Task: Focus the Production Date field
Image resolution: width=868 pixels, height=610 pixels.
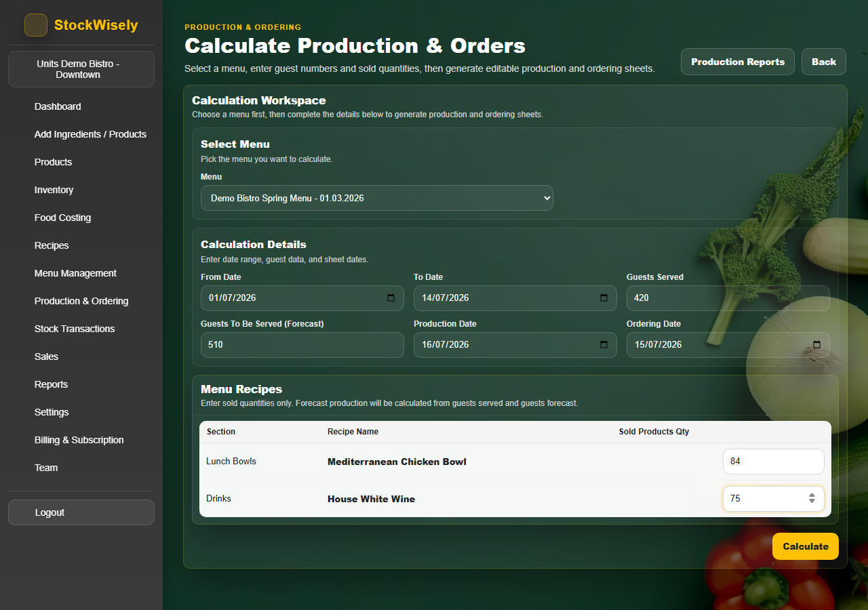Action: click(515, 345)
